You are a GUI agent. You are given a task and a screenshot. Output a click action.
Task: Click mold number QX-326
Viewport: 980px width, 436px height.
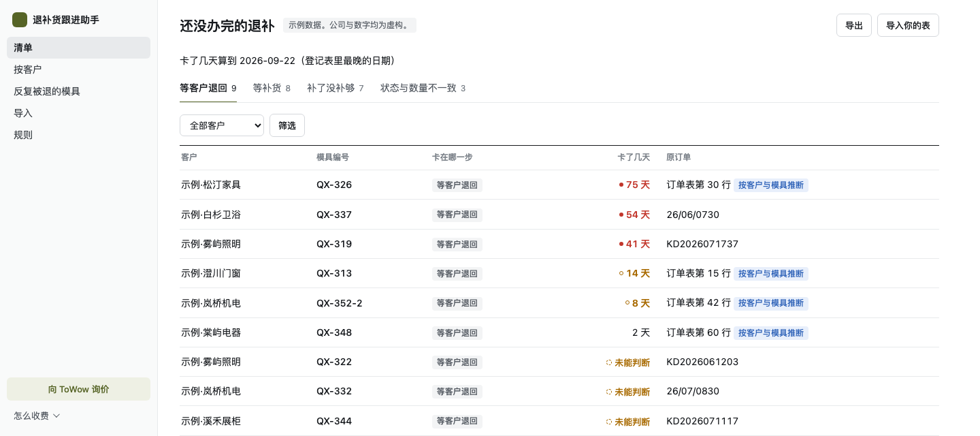click(x=334, y=185)
